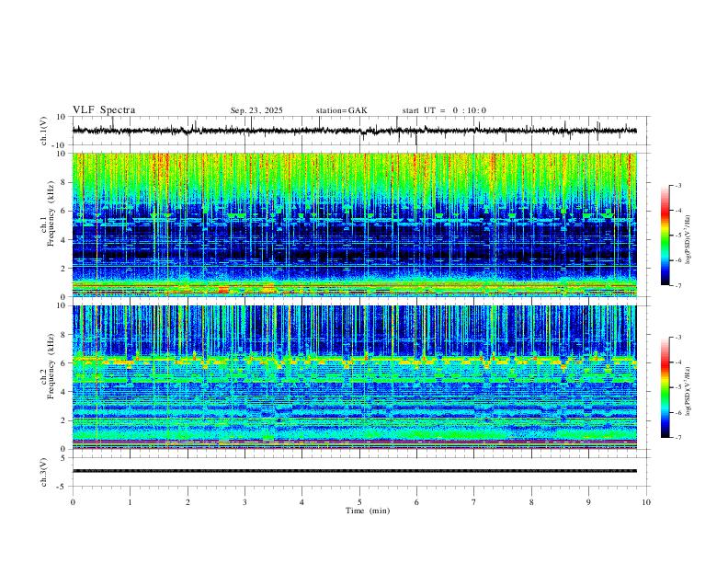Image resolution: width=728 pixels, height=563 pixels.
Task: Click the time axis tick label '10'
Action: (x=646, y=502)
